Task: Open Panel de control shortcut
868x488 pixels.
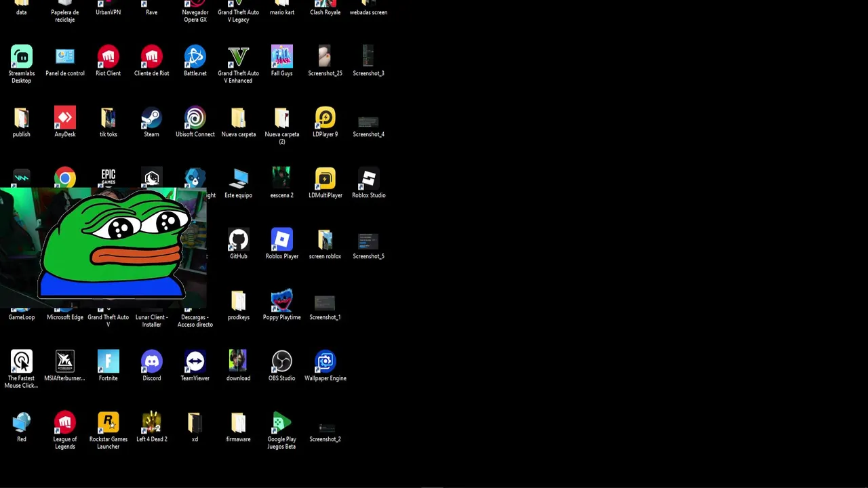Action: tap(65, 57)
